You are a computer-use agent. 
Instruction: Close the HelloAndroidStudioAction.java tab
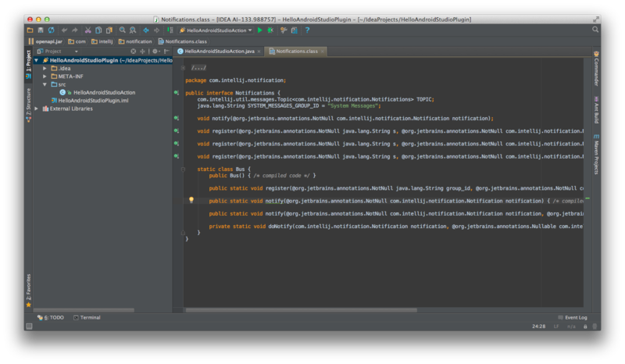259,52
